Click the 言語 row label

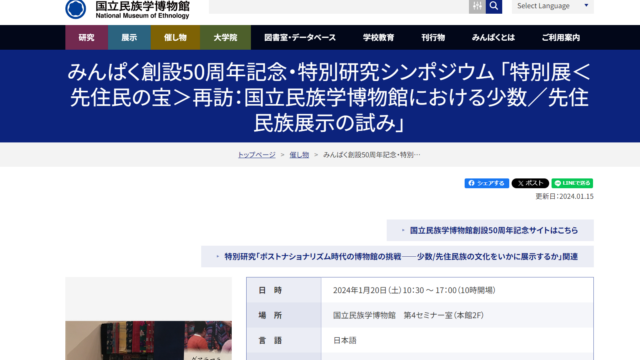(x=270, y=340)
